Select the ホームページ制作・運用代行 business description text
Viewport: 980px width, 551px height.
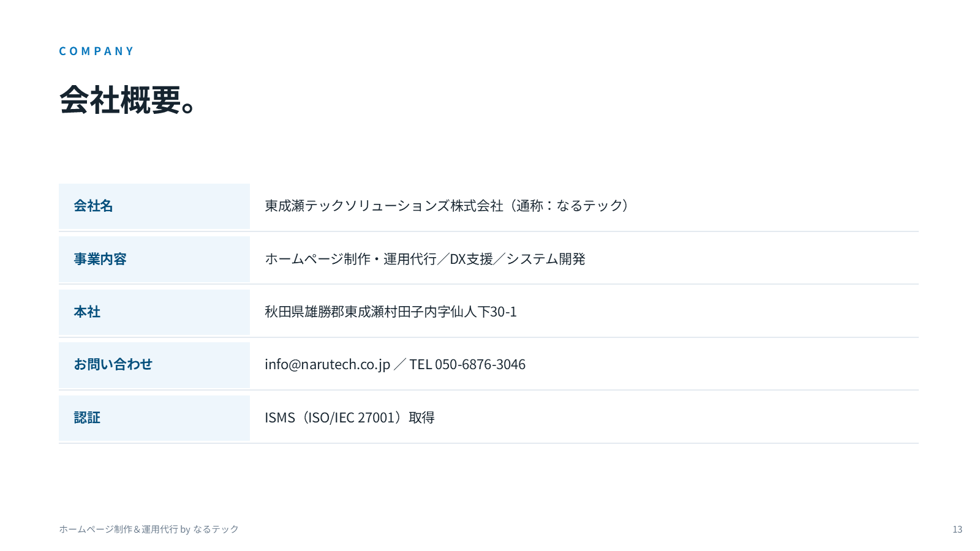pyautogui.click(x=350, y=259)
